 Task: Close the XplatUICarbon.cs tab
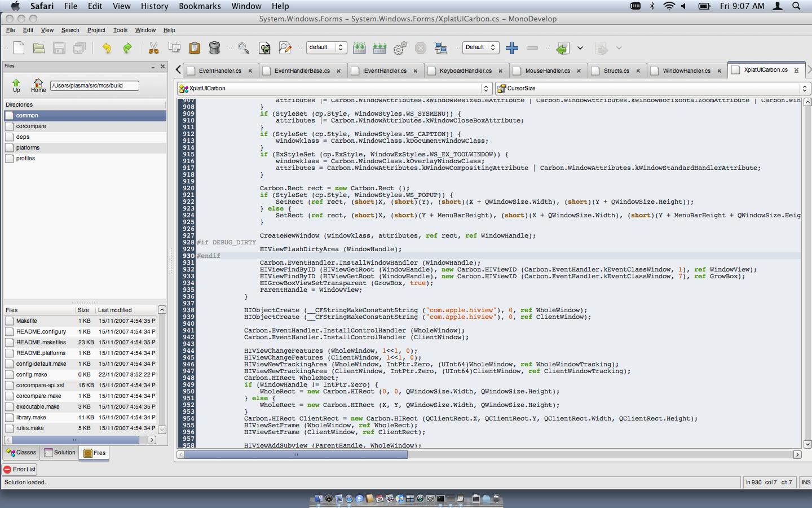pyautogui.click(x=797, y=70)
